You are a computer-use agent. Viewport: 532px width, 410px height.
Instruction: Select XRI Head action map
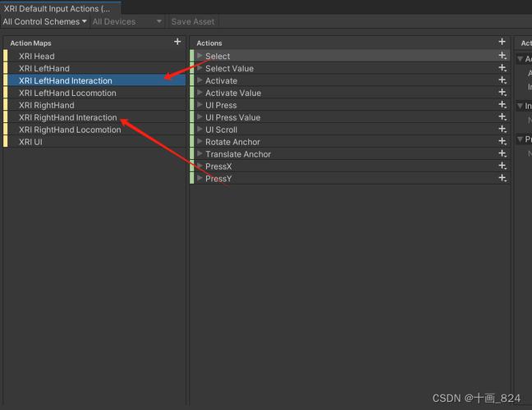pos(94,56)
